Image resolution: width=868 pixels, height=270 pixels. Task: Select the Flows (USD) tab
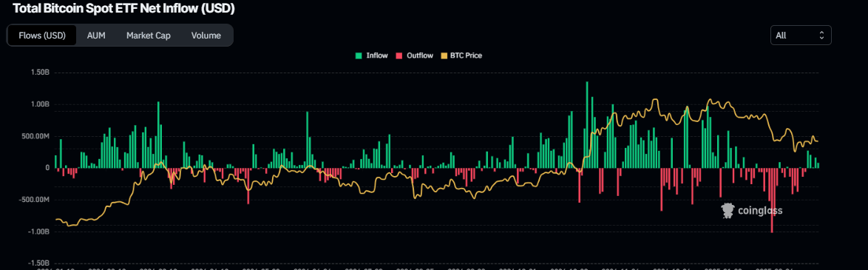[x=42, y=36]
